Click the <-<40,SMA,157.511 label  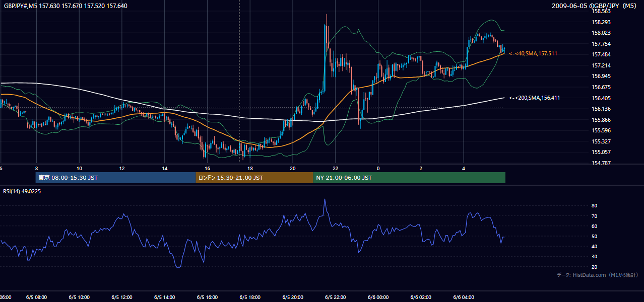tap(533, 53)
